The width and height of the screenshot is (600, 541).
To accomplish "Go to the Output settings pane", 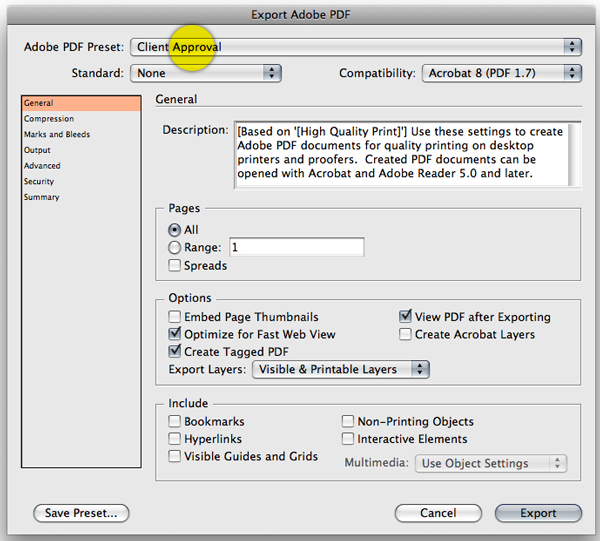I will click(x=81, y=150).
